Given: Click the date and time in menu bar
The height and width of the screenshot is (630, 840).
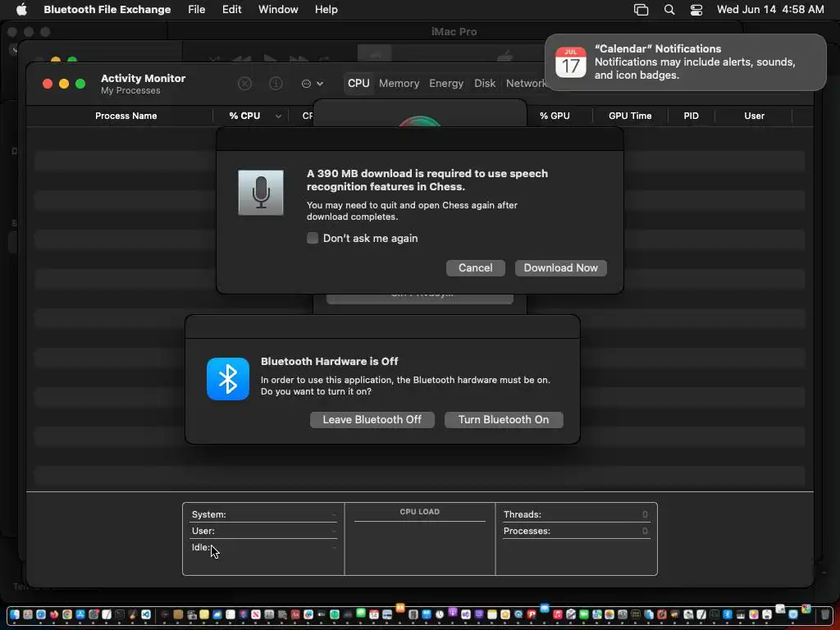Looking at the screenshot, I should coord(770,10).
